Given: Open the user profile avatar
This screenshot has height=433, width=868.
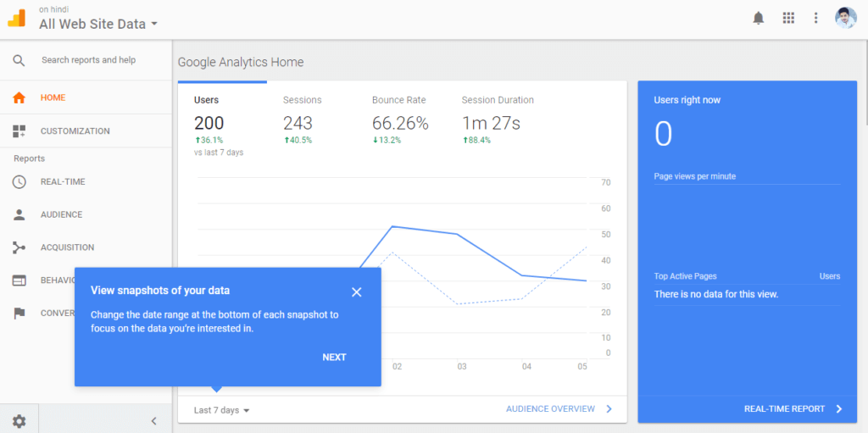Looking at the screenshot, I should tap(846, 18).
